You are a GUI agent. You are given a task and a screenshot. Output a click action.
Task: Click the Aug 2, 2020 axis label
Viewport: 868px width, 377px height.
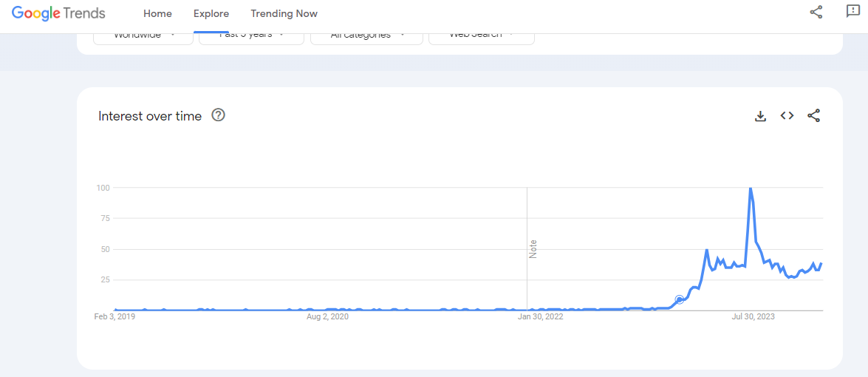coord(327,317)
